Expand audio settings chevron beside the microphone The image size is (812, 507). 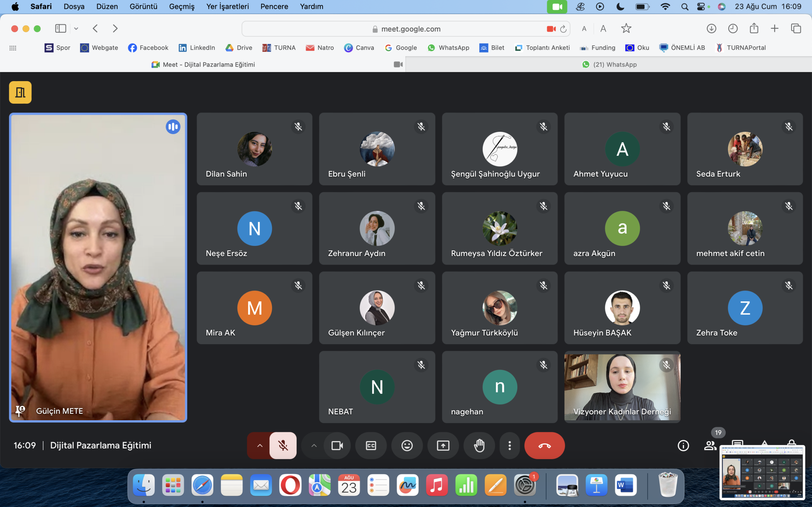click(x=260, y=445)
